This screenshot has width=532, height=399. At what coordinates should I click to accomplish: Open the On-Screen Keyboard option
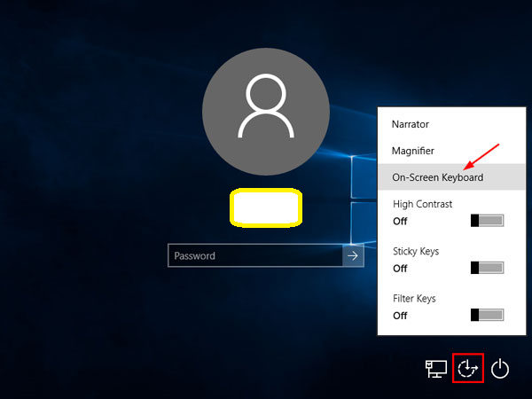click(x=451, y=177)
